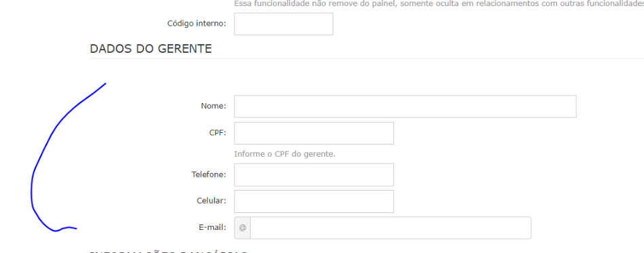
Task: Click the Celular input box
Action: coord(314,201)
